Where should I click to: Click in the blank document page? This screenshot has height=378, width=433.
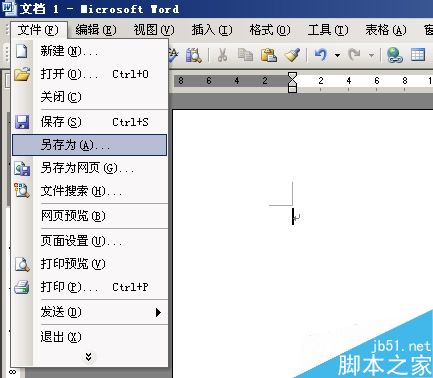pos(303,243)
